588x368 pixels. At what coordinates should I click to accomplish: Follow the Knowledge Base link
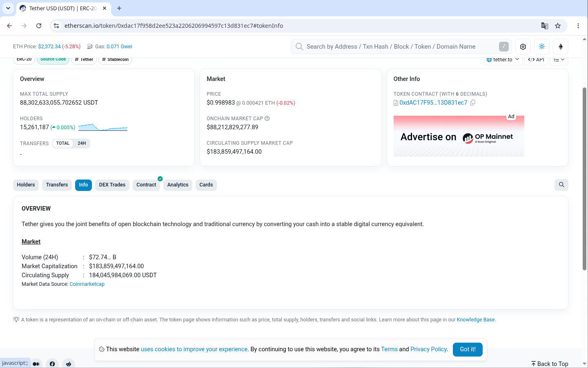coord(476,320)
